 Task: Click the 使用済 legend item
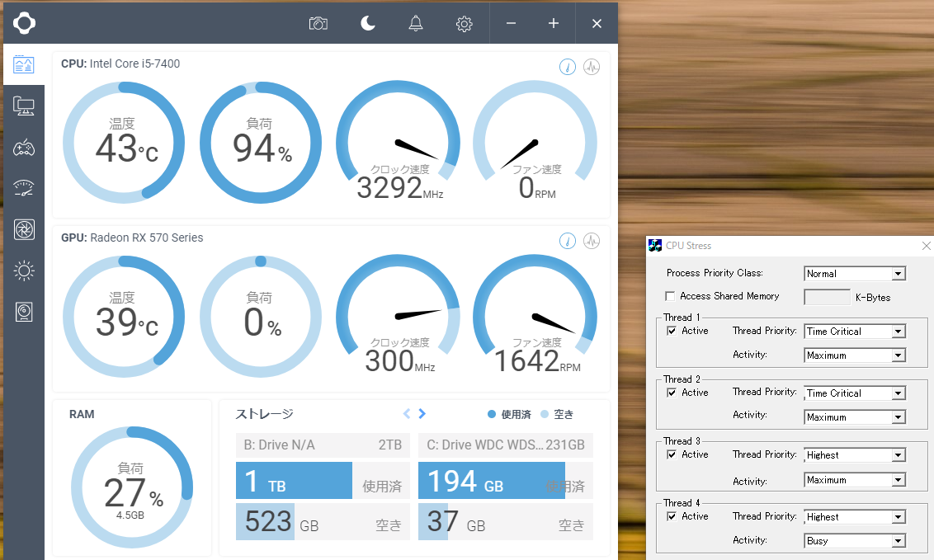click(509, 414)
